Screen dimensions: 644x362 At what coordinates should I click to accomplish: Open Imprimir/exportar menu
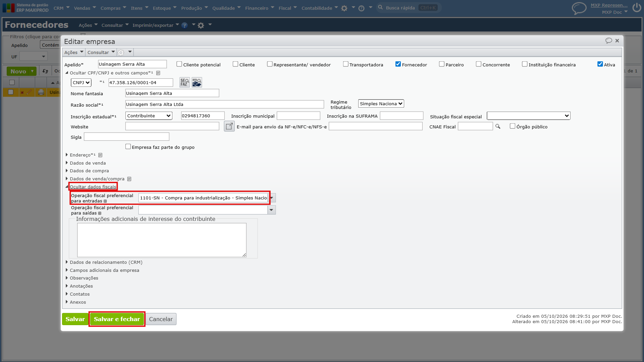tap(156, 25)
